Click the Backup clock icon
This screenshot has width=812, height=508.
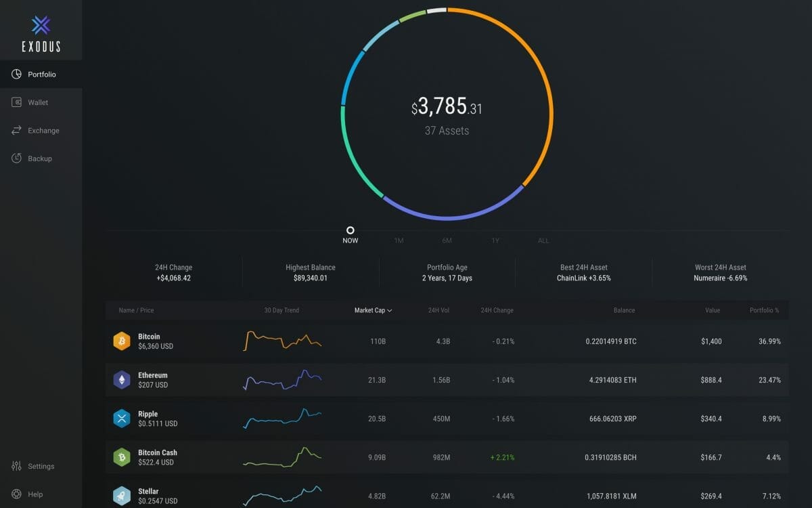coord(16,158)
